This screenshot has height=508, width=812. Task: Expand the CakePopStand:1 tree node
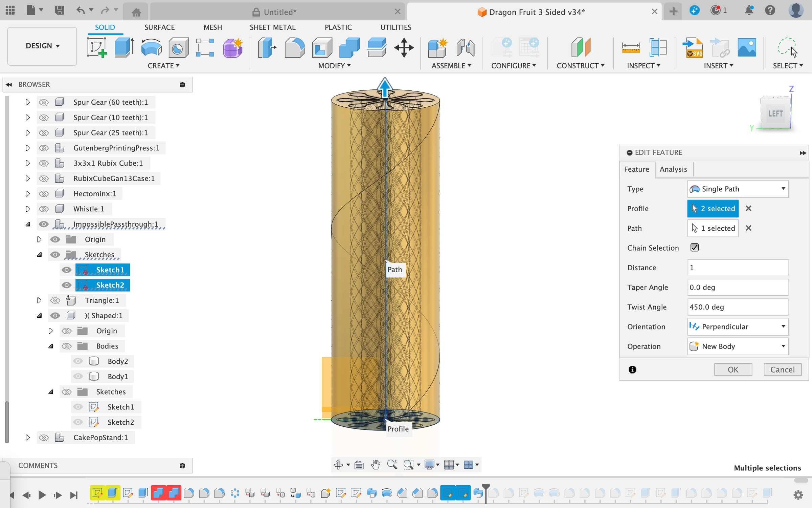tap(28, 438)
